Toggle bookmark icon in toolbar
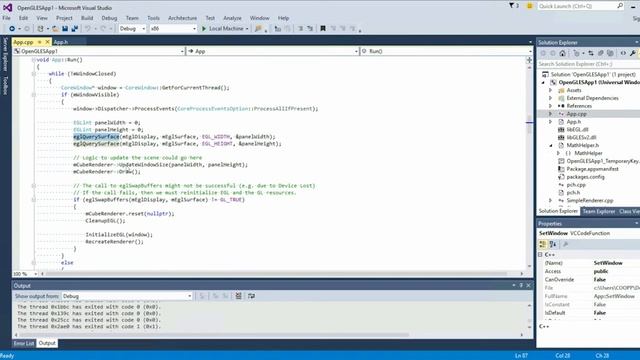This screenshot has height=360, width=640. tap(323, 29)
